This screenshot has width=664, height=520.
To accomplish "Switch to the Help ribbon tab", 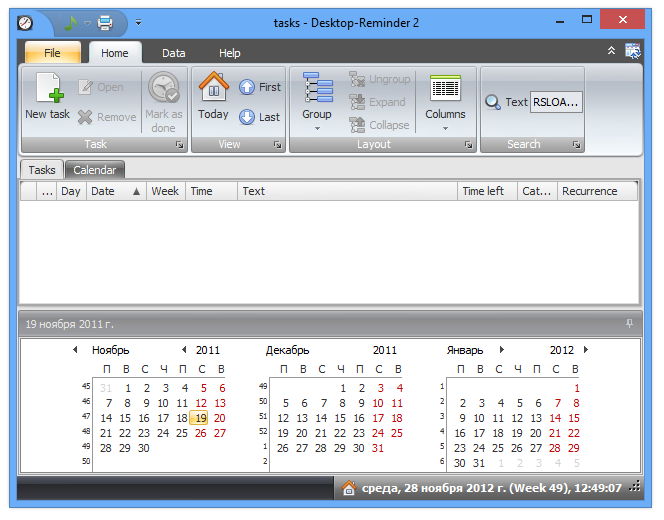I will [x=230, y=53].
